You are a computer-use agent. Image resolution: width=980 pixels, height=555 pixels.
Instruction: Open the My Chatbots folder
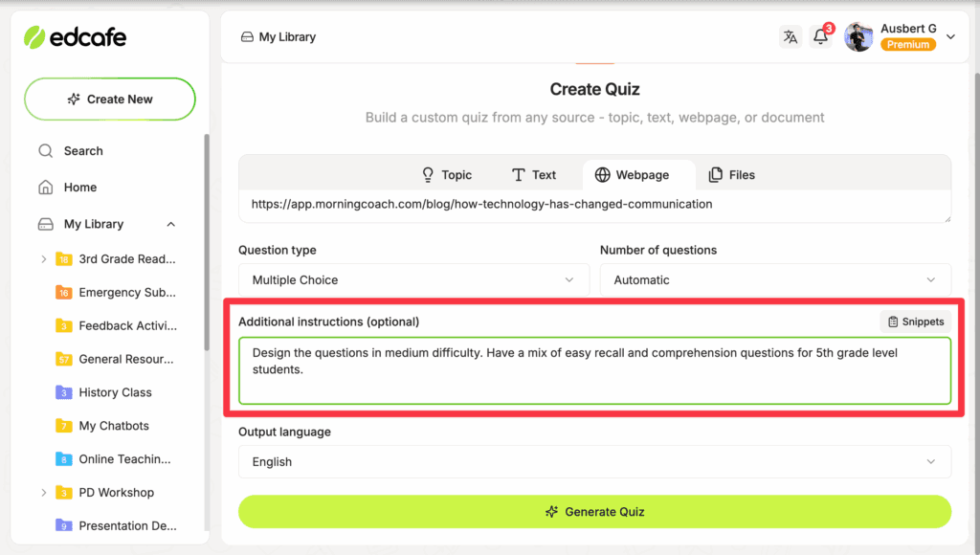point(114,426)
